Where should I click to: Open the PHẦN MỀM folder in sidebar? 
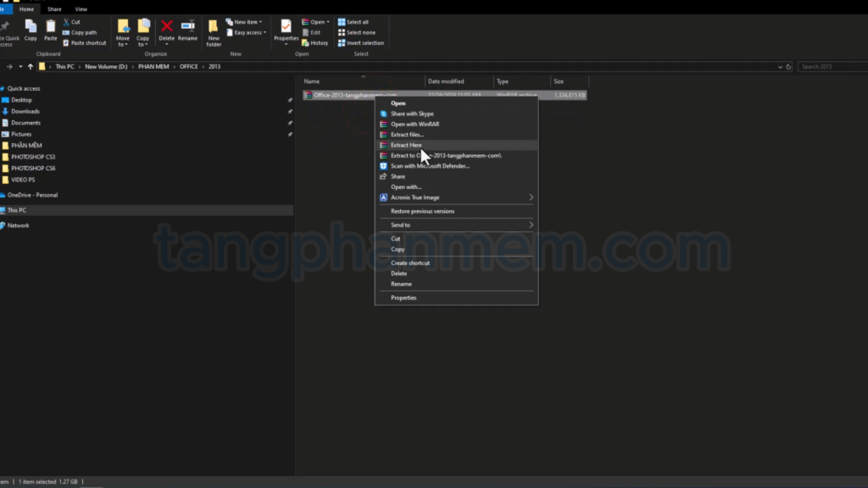coord(26,146)
